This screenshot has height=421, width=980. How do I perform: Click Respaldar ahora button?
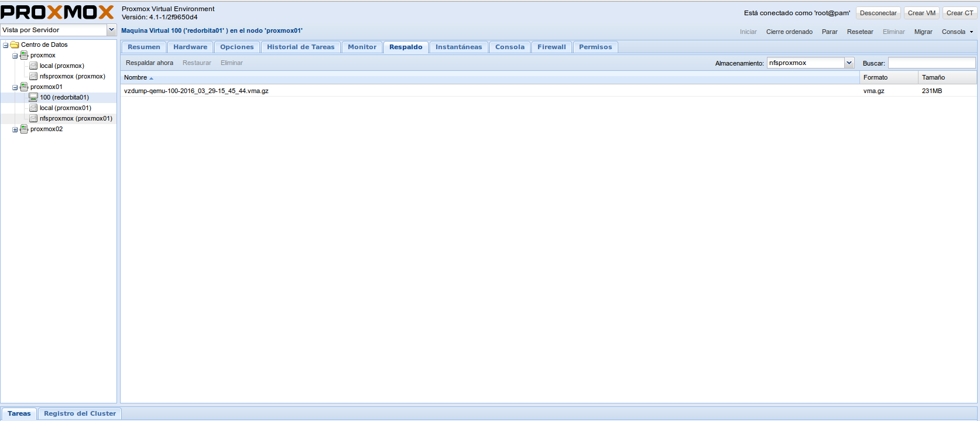click(x=149, y=63)
